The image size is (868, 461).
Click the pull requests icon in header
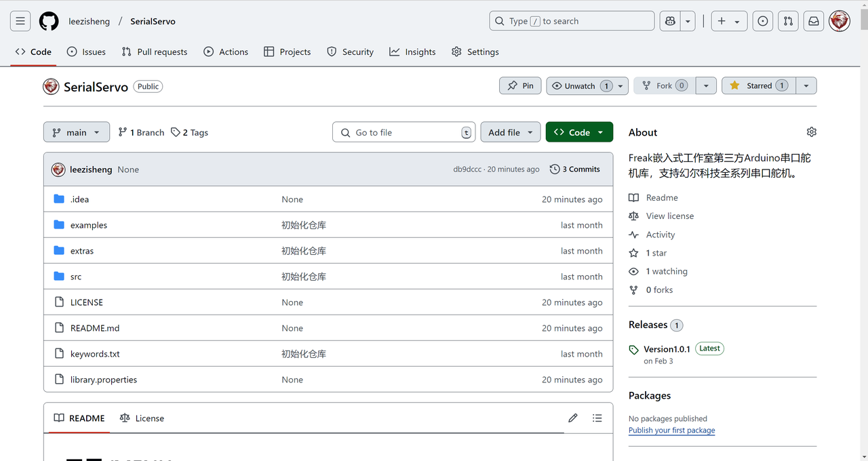(x=788, y=21)
